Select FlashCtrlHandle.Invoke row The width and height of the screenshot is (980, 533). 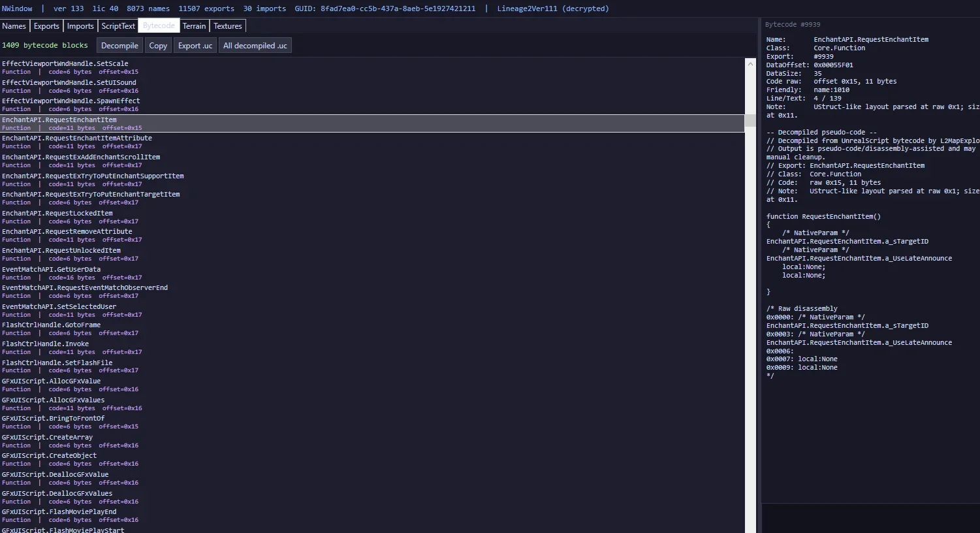click(372, 348)
